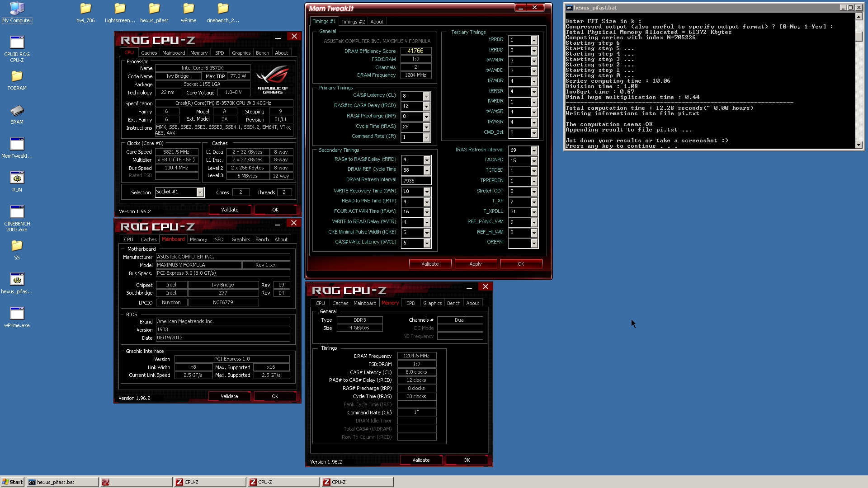Select the third CPU-Z taskbar button
This screenshot has width=868, height=488.
(x=357, y=482)
